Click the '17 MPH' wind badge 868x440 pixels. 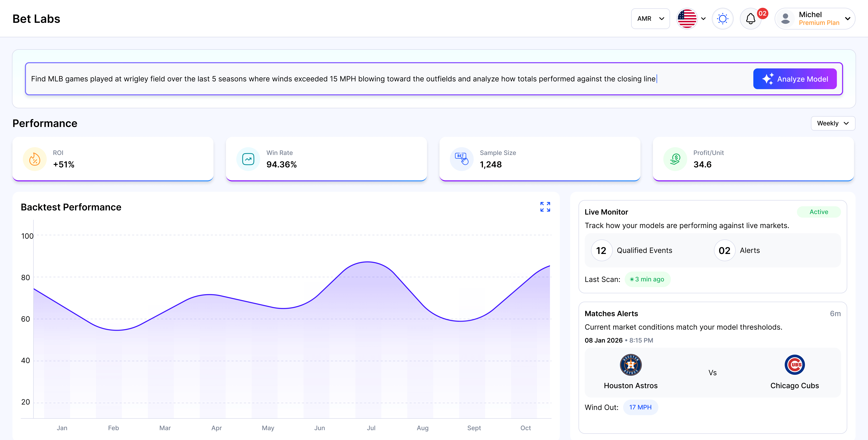coord(640,407)
